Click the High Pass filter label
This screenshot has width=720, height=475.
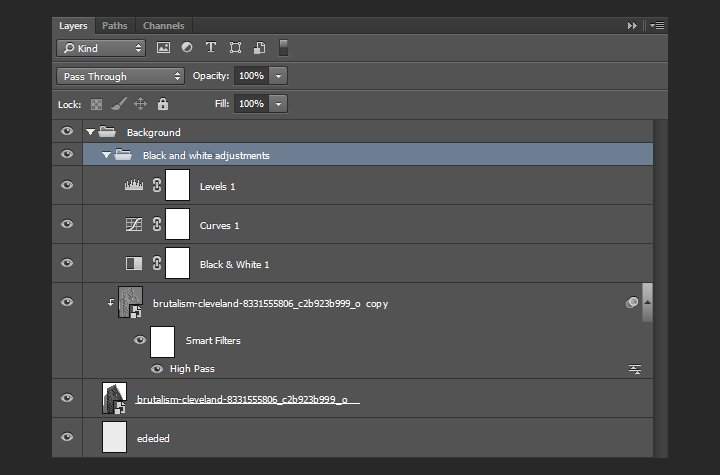click(x=192, y=369)
